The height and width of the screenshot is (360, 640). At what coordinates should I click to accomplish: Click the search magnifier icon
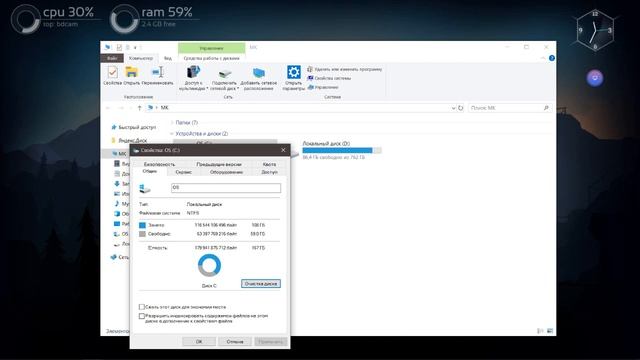pos(546,108)
